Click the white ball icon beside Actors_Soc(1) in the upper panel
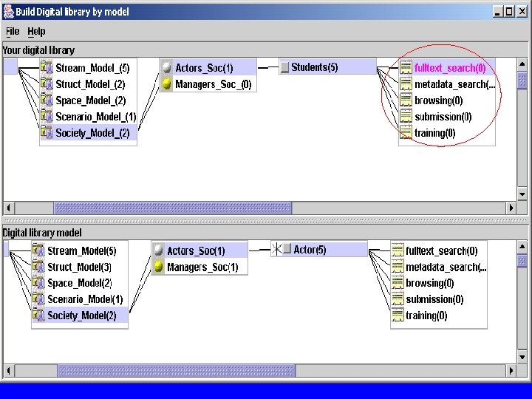The height and width of the screenshot is (399, 532). tap(166, 67)
